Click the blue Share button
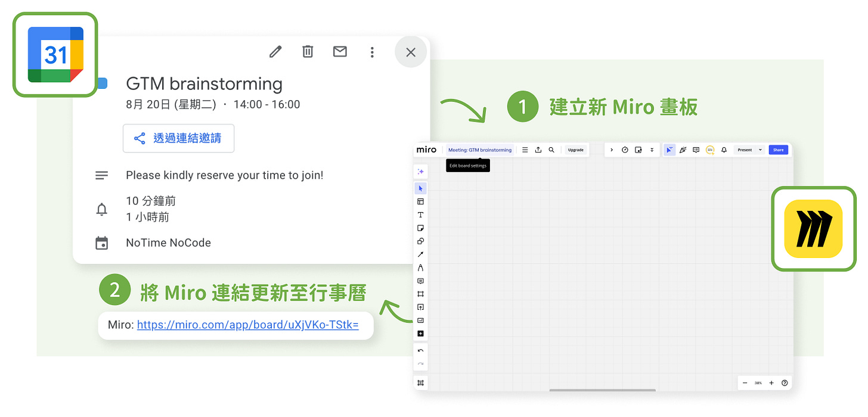The width and height of the screenshot is (868, 417). (x=779, y=150)
